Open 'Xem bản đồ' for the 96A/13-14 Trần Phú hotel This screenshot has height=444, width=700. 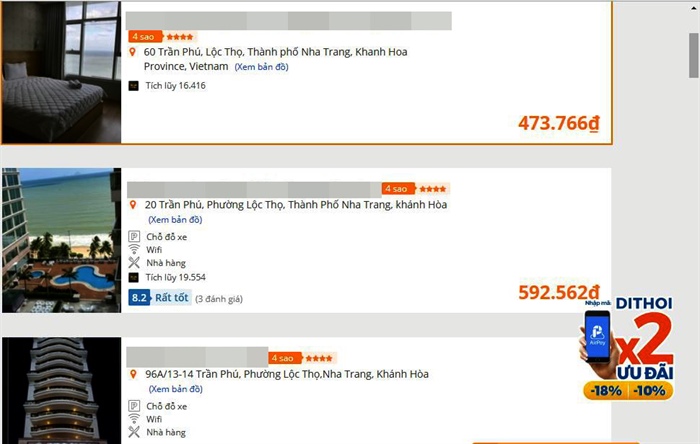(175, 389)
